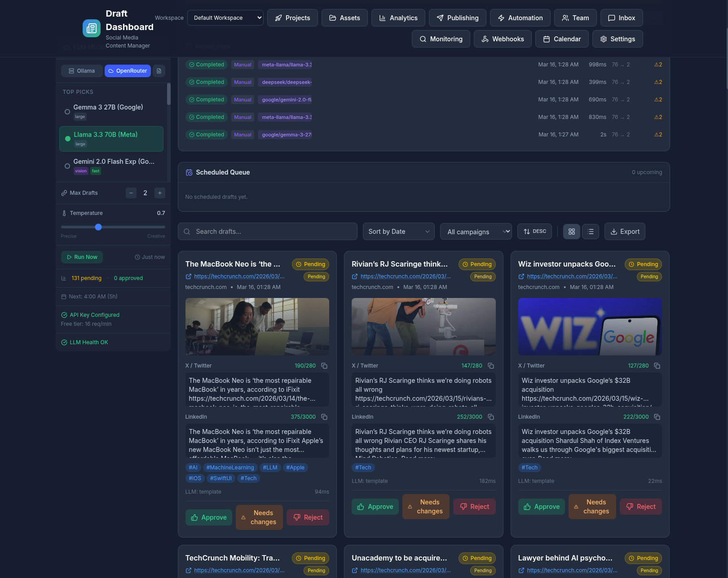Approve the Wiz investor draft

click(541, 506)
